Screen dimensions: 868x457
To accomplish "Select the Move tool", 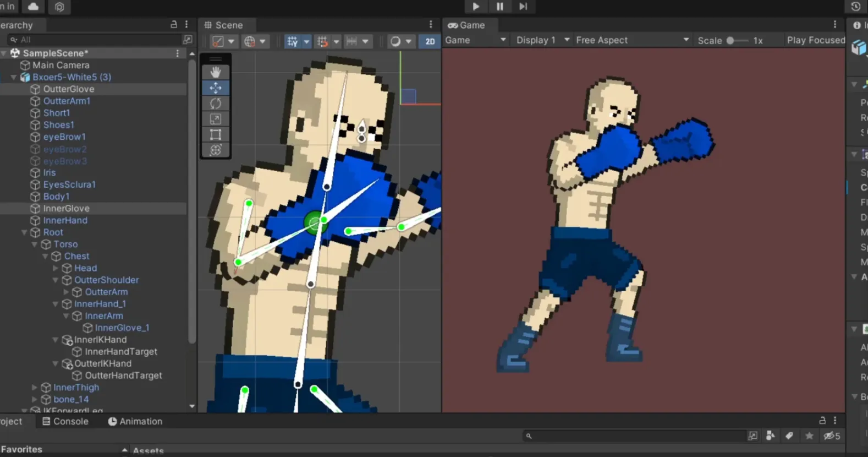I will [216, 88].
